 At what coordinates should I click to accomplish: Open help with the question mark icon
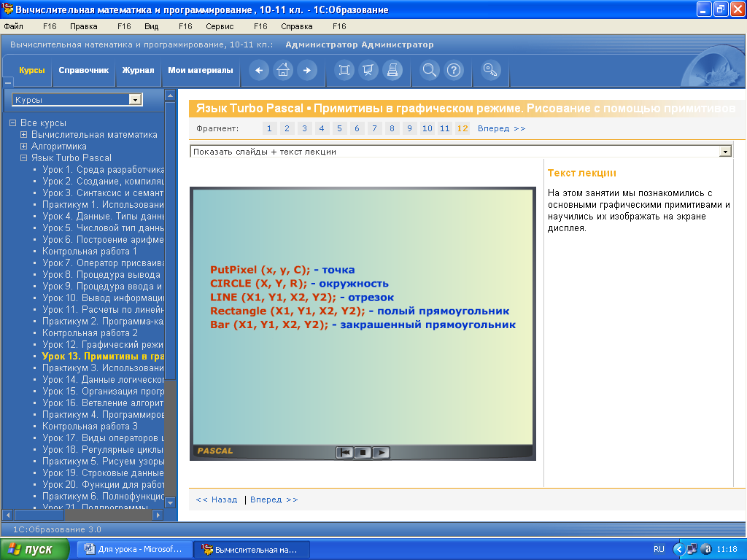[454, 71]
